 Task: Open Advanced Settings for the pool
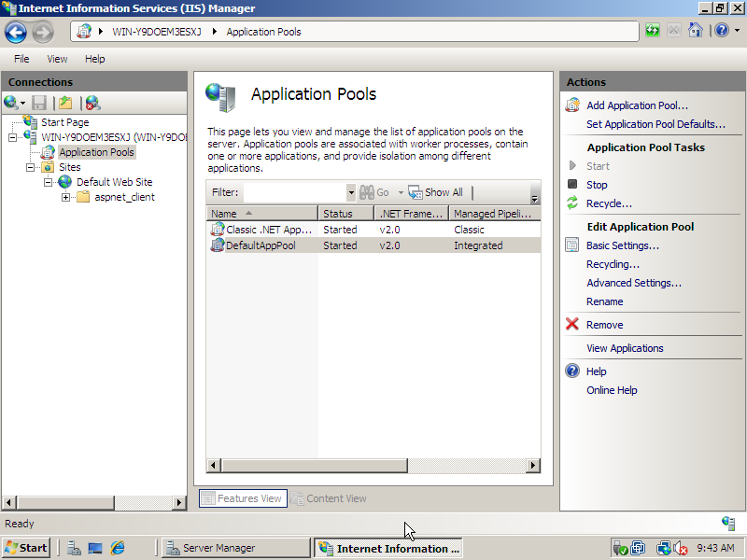[x=634, y=283]
